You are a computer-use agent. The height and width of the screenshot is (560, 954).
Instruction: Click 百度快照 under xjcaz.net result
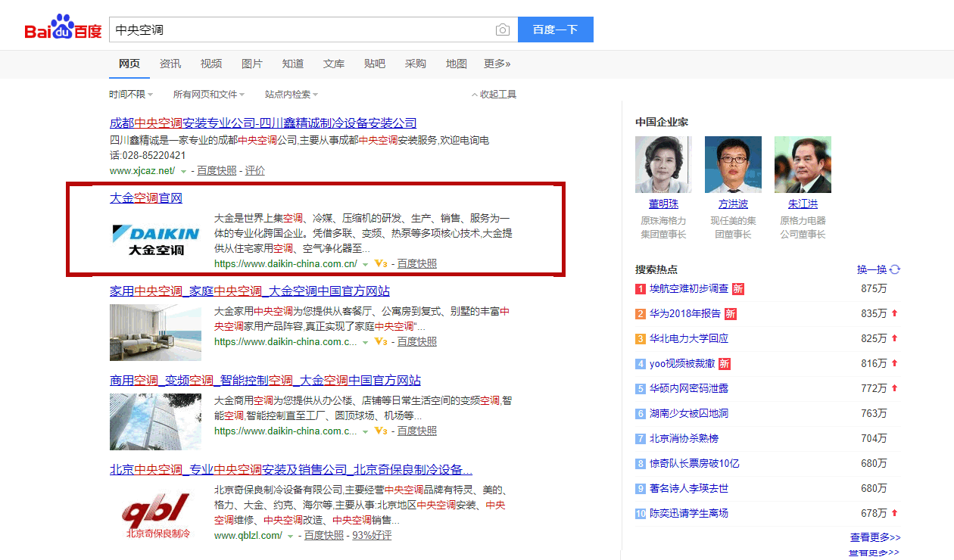(217, 171)
